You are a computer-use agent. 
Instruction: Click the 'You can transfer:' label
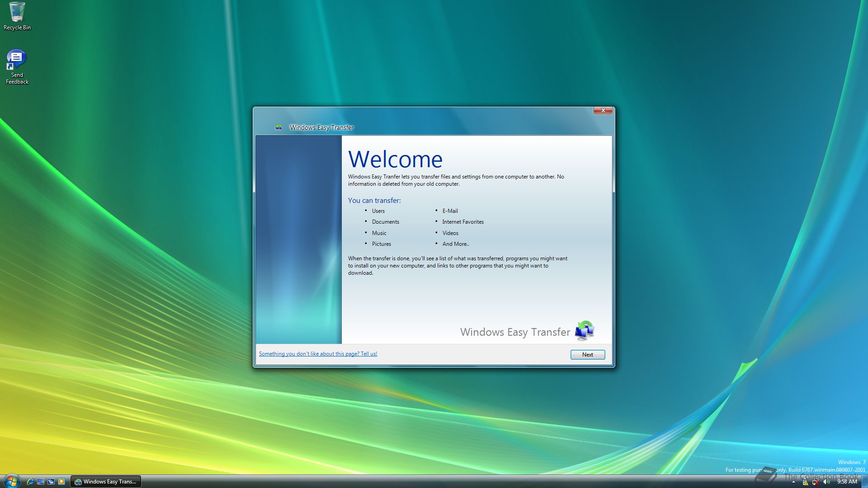coord(374,201)
